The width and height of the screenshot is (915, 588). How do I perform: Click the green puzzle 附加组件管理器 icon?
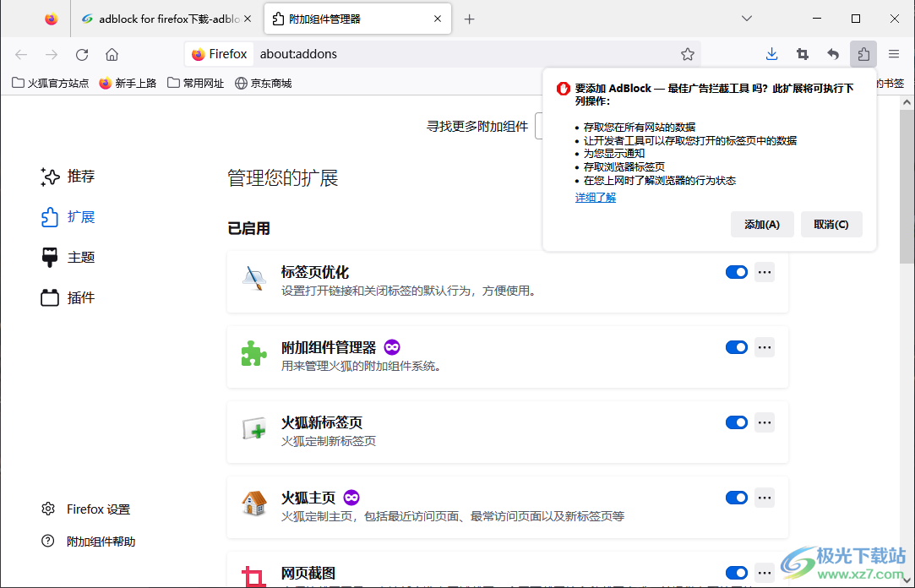coord(253,353)
